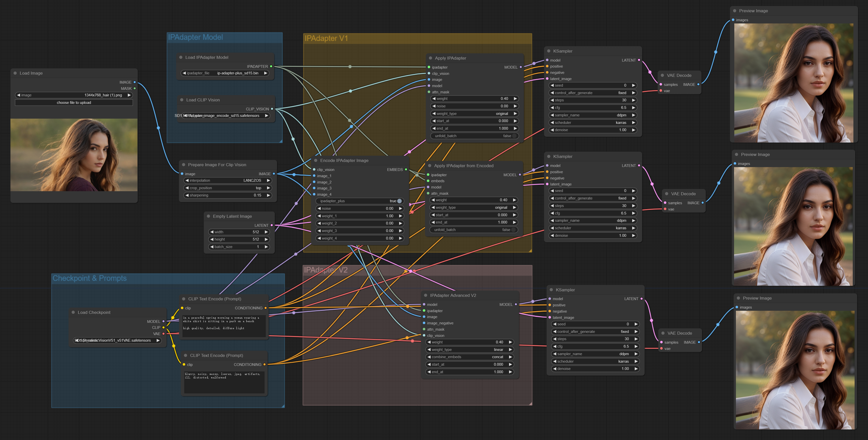Toggle unfold_batch in the Apply IPAdapter node

[x=514, y=136]
